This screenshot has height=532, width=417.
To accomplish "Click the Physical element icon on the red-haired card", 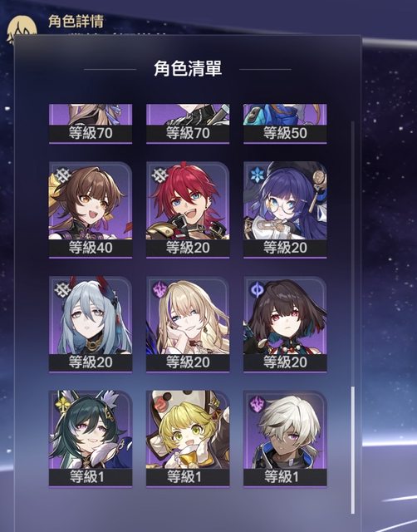I will pyautogui.click(x=160, y=175).
